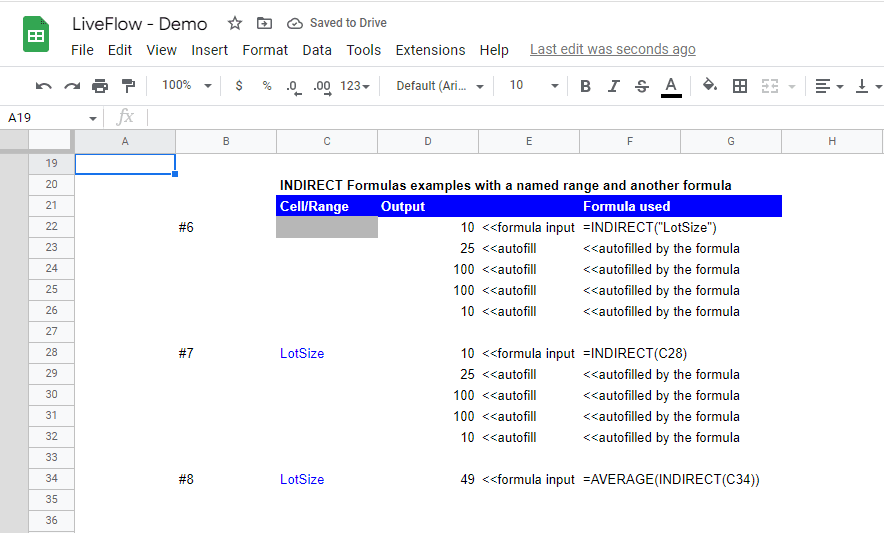Increase decimal places icon
The height and width of the screenshot is (533, 884).
pyautogui.click(x=322, y=86)
